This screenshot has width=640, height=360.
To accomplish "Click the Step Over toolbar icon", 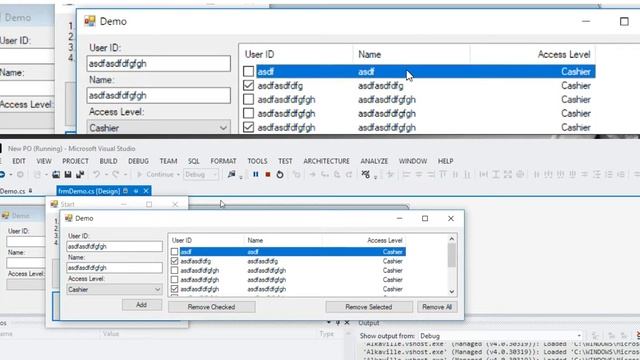I will [337, 175].
